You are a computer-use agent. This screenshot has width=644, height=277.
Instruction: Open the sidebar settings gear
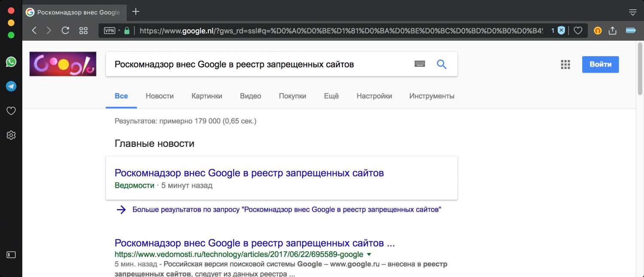coord(11,135)
